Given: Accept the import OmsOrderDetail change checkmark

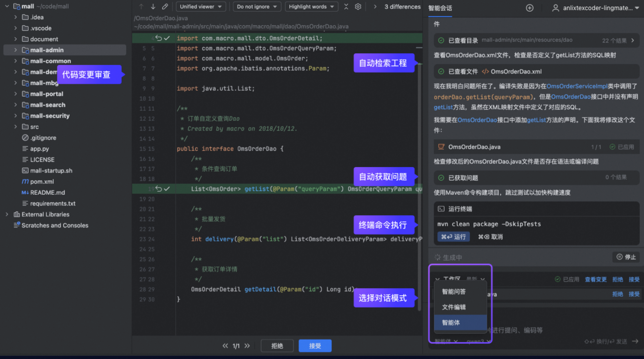Looking at the screenshot, I should 167,38.
